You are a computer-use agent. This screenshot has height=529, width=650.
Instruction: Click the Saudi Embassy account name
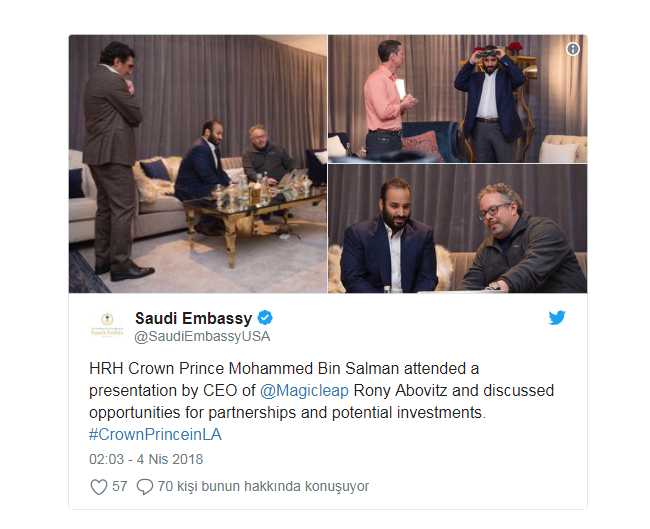[194, 318]
